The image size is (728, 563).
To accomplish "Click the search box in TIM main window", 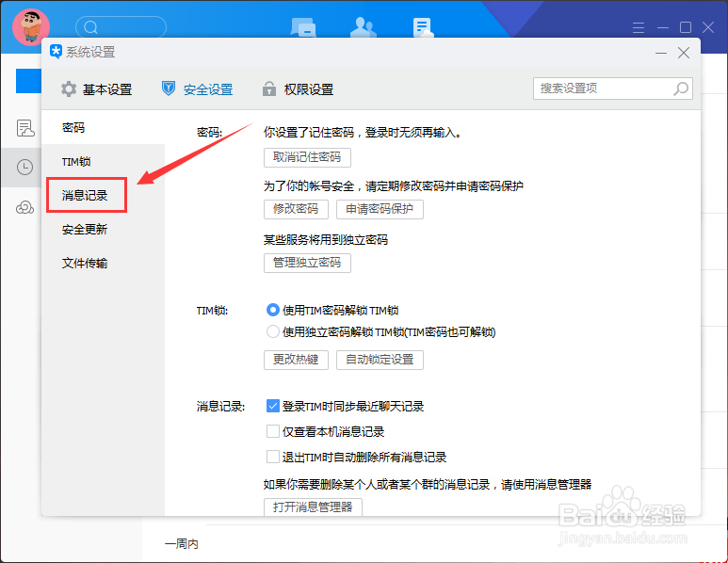I will [x=121, y=27].
